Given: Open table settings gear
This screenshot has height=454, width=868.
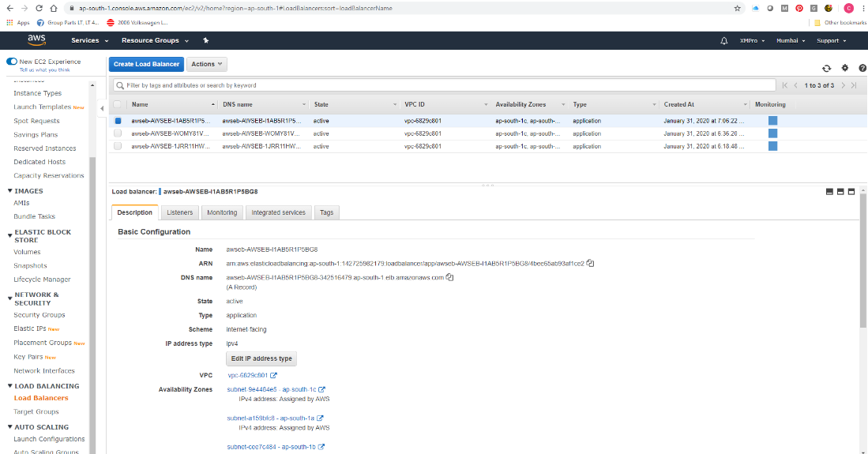Looking at the screenshot, I should (845, 68).
